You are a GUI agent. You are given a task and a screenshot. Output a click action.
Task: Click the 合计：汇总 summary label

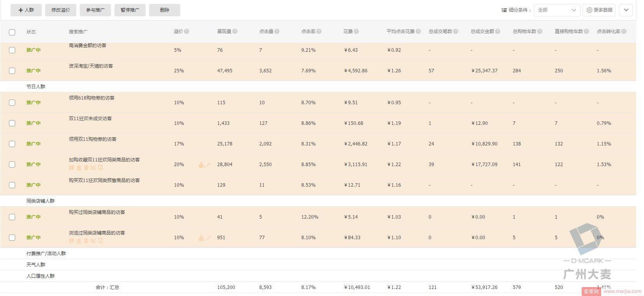107,287
